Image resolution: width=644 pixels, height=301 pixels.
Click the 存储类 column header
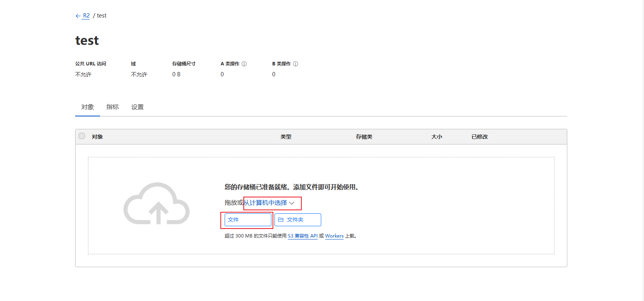tap(364, 137)
